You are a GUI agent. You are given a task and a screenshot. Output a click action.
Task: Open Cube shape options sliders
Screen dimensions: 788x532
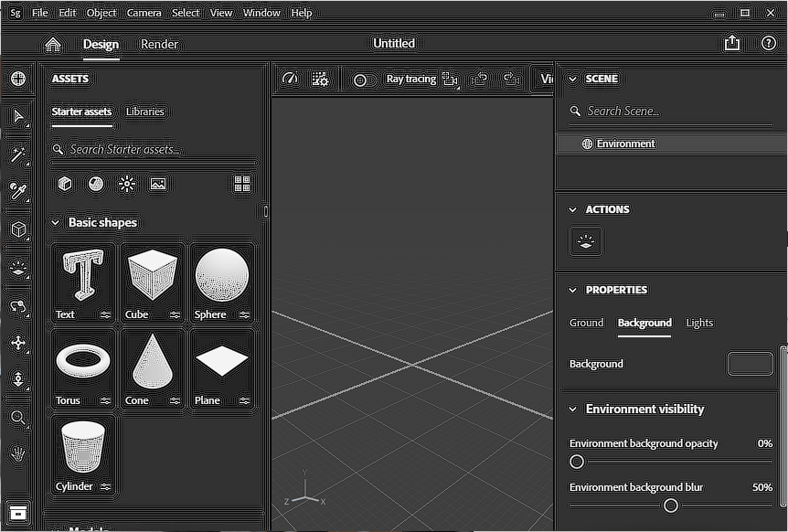(x=175, y=315)
